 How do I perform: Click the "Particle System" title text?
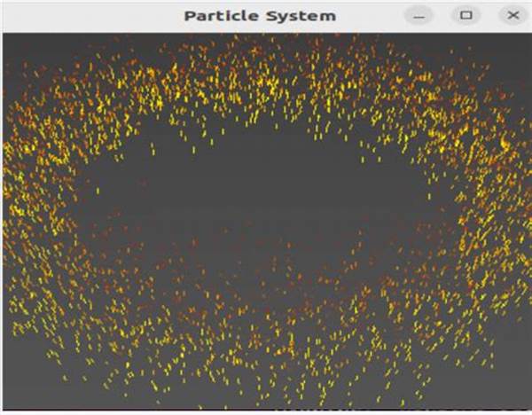[x=260, y=16]
